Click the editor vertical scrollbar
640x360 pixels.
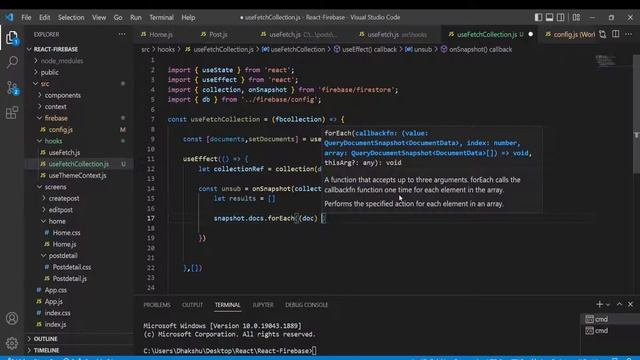pyautogui.click(x=636, y=114)
